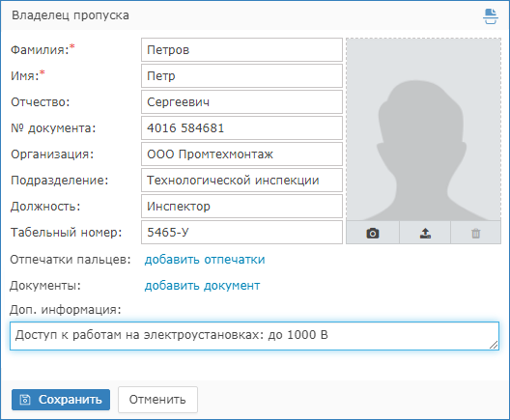Click the Табельный номер label
The height and width of the screenshot is (420, 510).
tap(66, 232)
